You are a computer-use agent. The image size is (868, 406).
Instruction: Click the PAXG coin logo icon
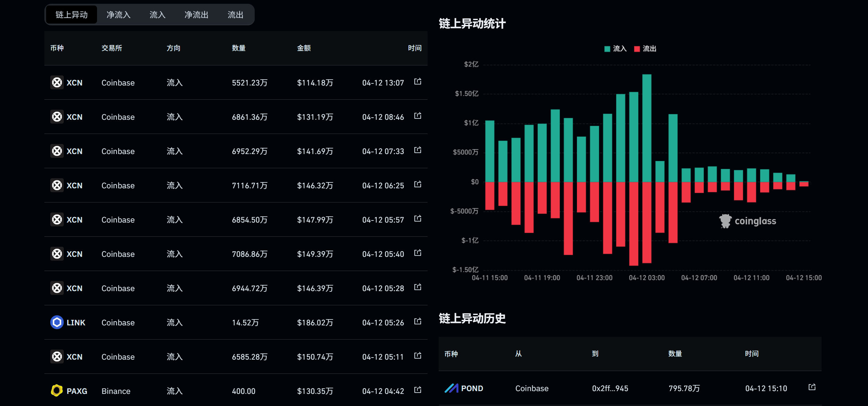[57, 391]
